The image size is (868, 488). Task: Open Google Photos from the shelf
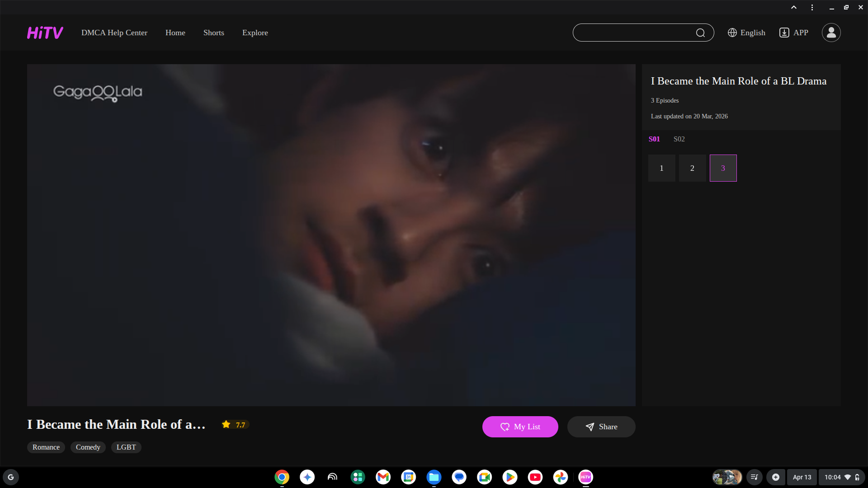click(x=560, y=477)
